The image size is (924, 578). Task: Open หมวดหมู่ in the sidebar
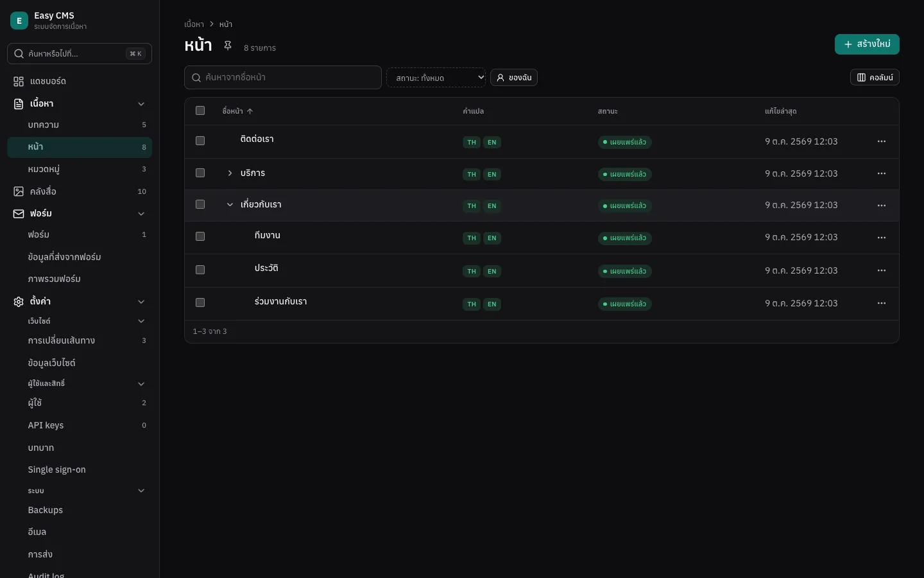80,170
